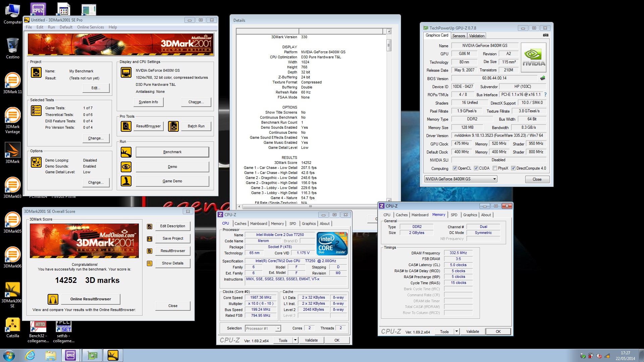Click Change in Display and CPU Settings
Screen dimensions: 644x362
point(196,102)
